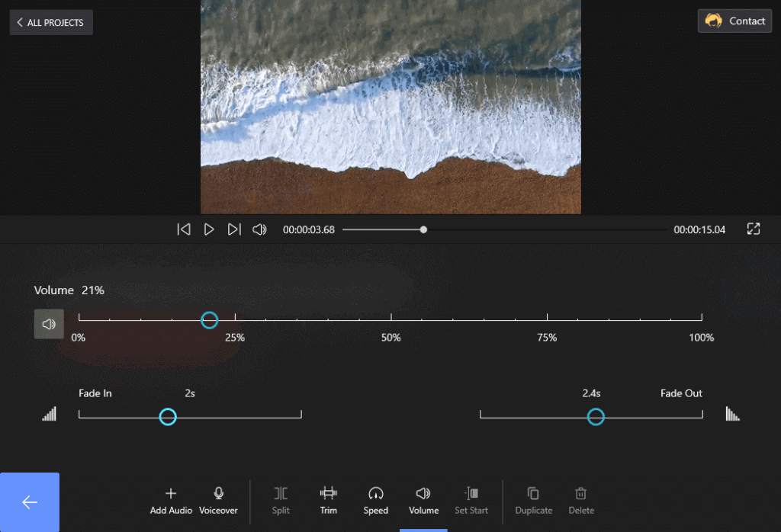Click the Fade In label
Image resolution: width=781 pixels, height=532 pixels.
(95, 393)
